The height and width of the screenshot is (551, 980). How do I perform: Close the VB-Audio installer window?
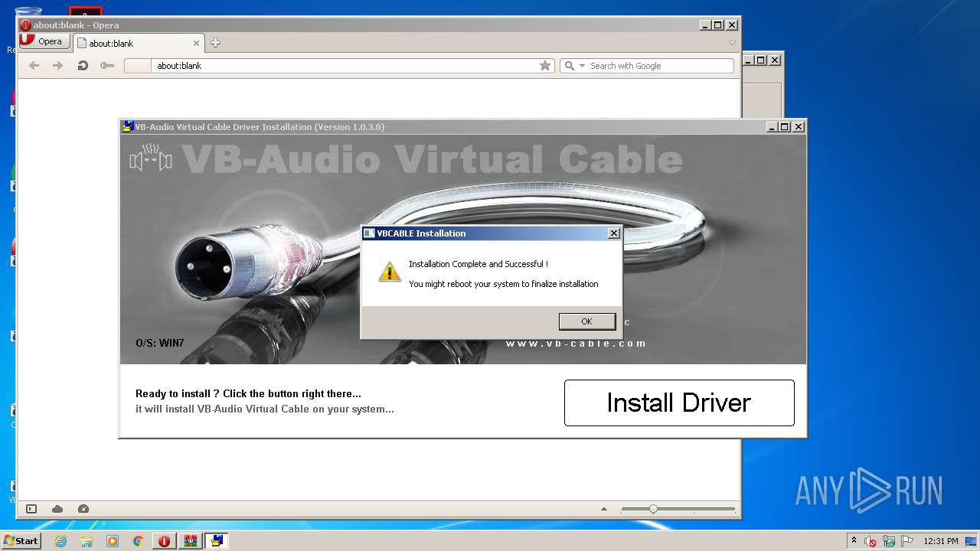click(799, 127)
